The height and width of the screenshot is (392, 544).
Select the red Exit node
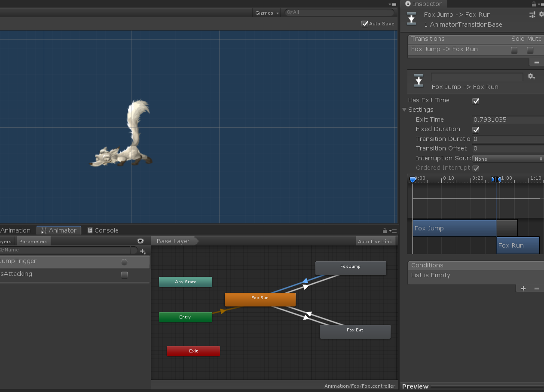pyautogui.click(x=193, y=351)
